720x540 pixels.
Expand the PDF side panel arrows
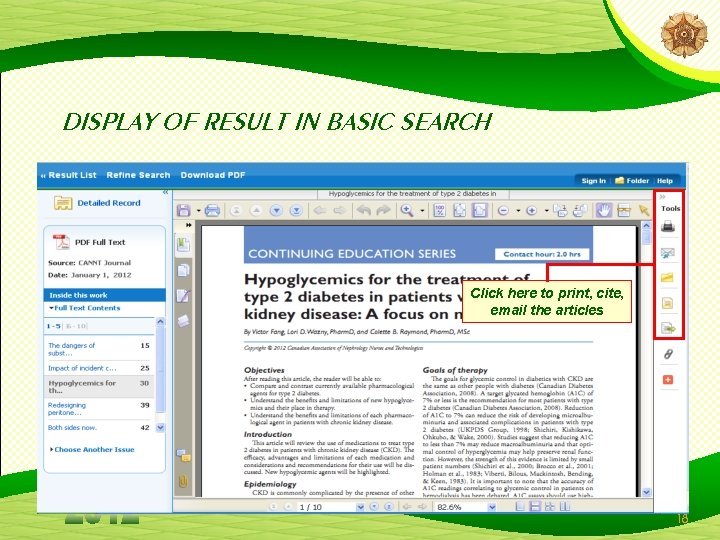pyautogui.click(x=188, y=225)
